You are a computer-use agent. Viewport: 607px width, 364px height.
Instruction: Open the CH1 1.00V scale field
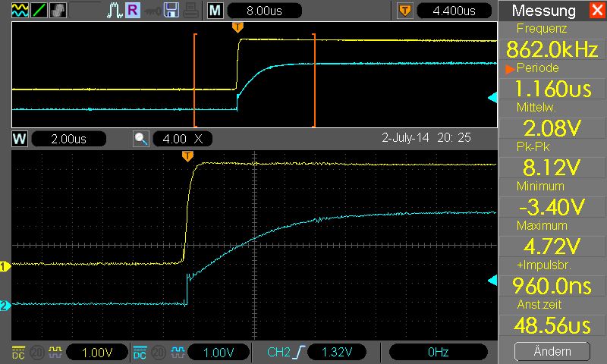click(96, 352)
